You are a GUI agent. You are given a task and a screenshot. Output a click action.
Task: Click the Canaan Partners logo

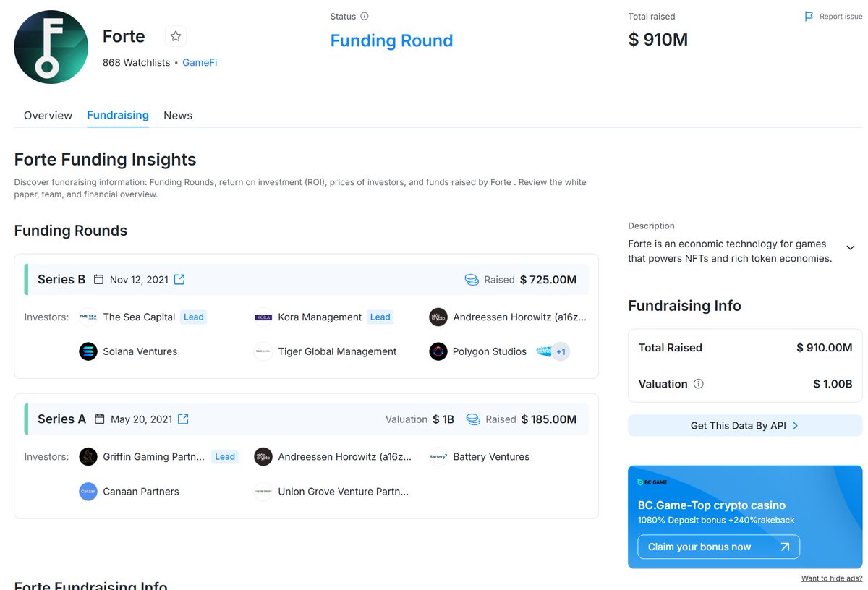coord(88,491)
